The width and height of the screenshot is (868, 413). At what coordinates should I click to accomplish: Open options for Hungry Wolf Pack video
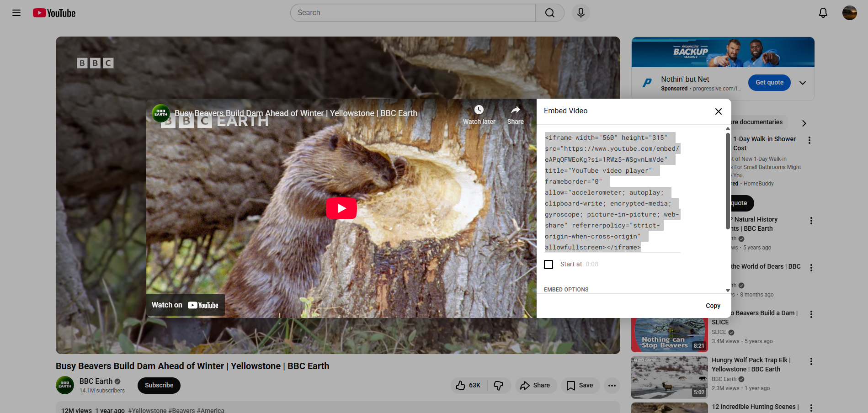[811, 361]
